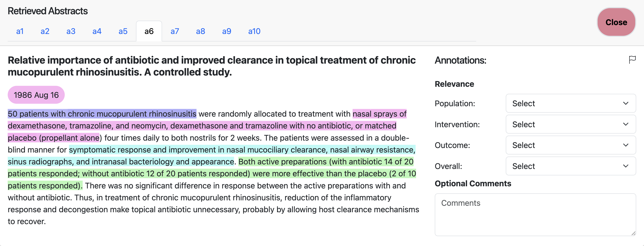Click the flag icon beside Annotations
This screenshot has height=246, width=644.
tap(632, 60)
